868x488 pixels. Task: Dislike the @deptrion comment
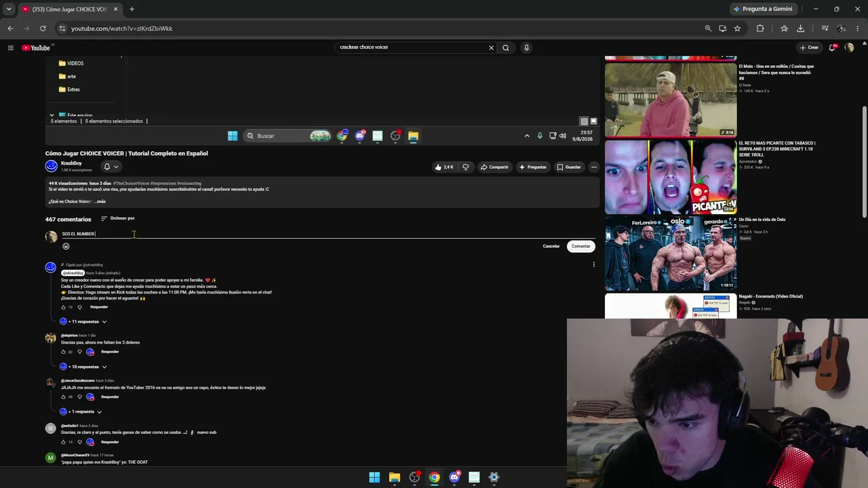[x=79, y=352]
